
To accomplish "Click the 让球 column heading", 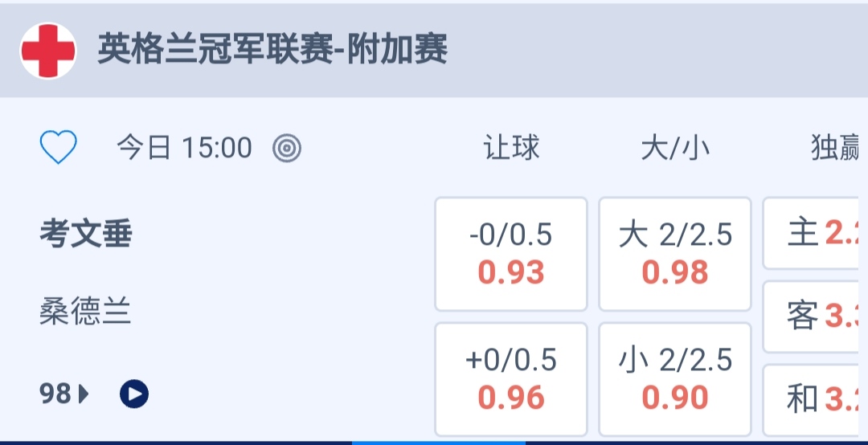I will click(511, 148).
